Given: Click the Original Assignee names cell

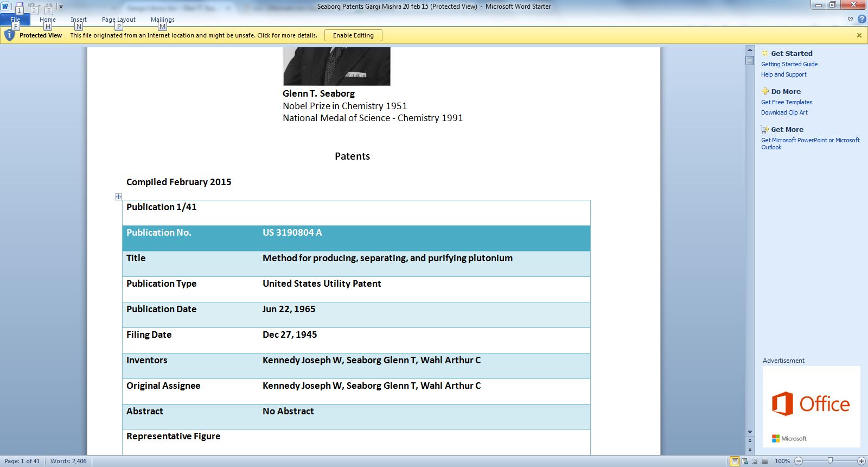Looking at the screenshot, I should tap(424, 392).
